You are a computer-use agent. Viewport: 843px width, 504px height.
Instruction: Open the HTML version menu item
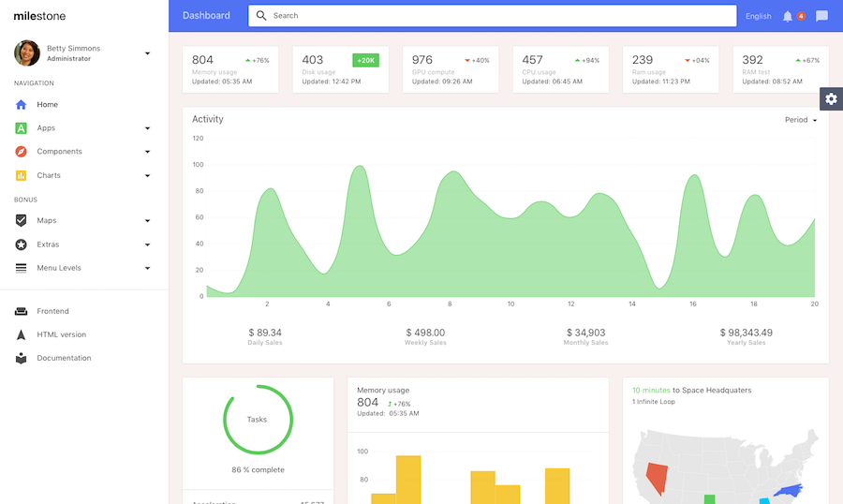coord(61,334)
